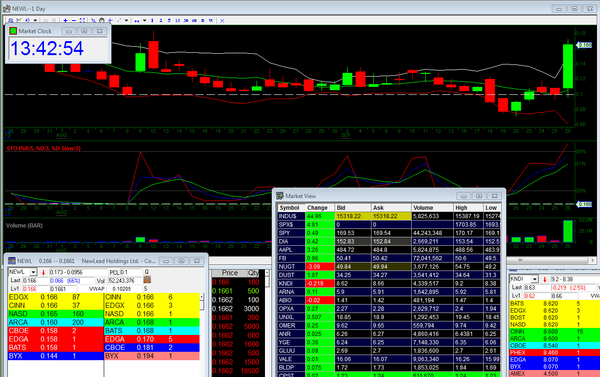Click the Vol field showing 52,243,376

point(125,281)
